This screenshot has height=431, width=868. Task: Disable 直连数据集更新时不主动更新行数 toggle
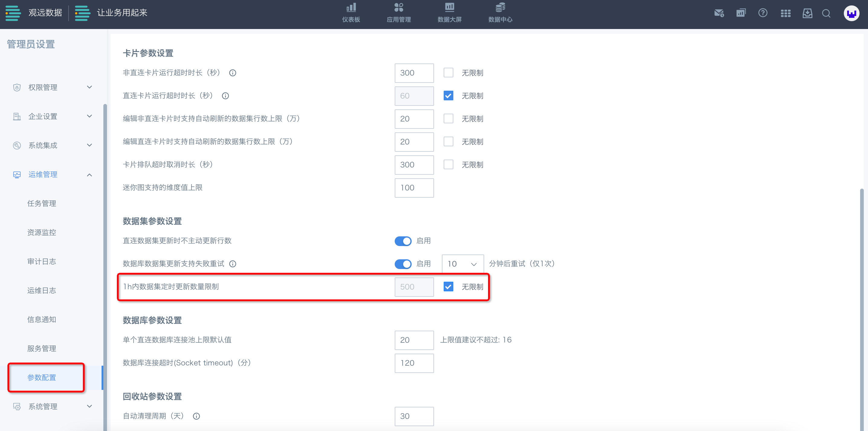click(403, 241)
